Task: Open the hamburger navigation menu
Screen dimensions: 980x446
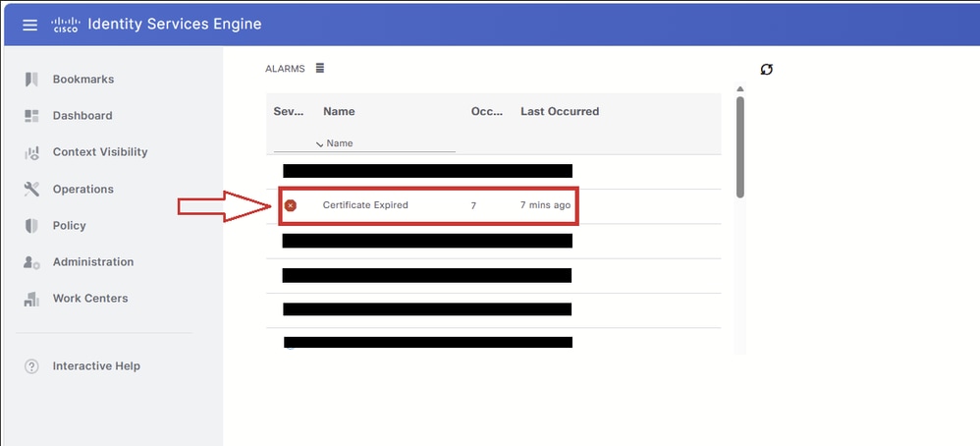Action: pos(30,25)
